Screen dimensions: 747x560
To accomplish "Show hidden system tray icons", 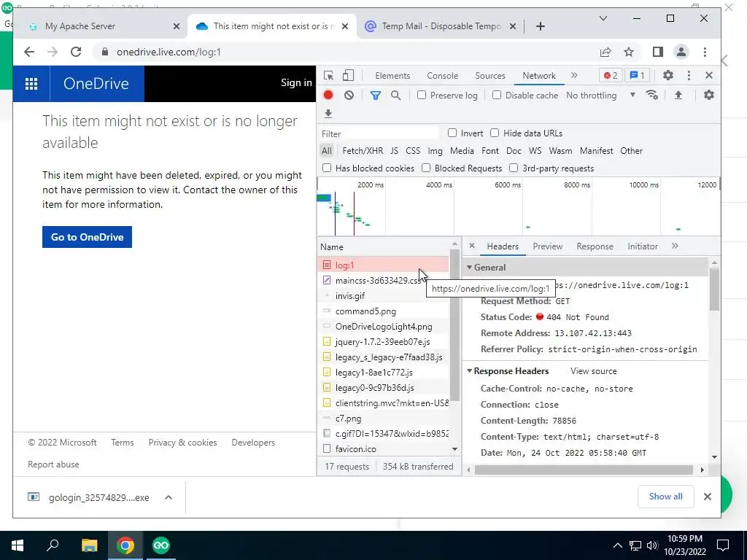I will point(617,545).
